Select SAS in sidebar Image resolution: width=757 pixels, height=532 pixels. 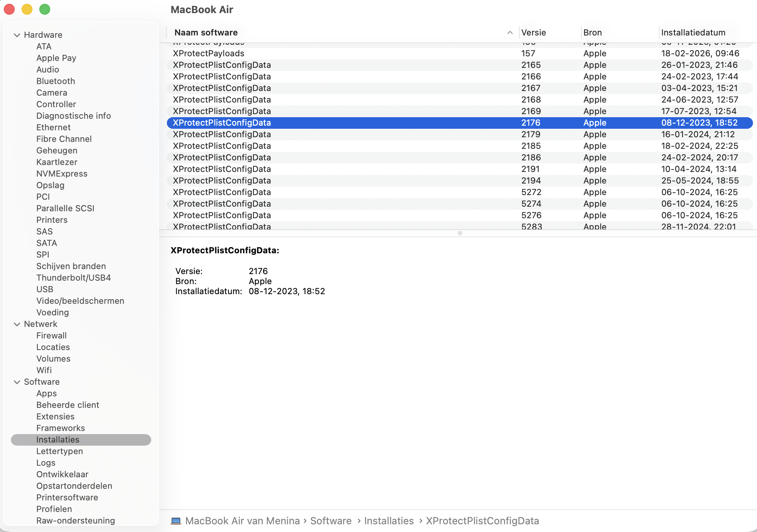45,232
